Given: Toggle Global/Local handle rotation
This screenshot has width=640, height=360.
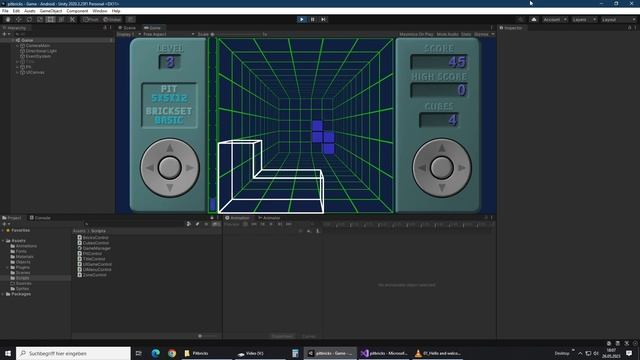Looking at the screenshot, I should [112, 19].
